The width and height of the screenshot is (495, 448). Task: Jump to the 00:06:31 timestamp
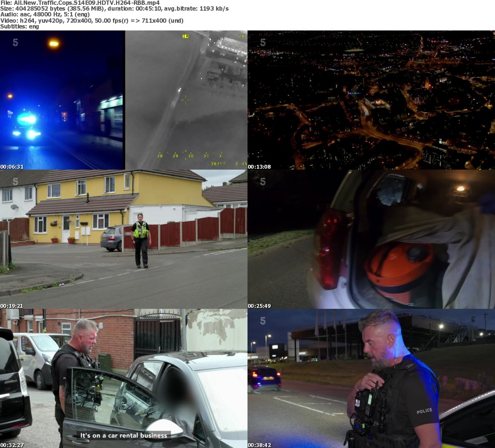click(x=12, y=166)
